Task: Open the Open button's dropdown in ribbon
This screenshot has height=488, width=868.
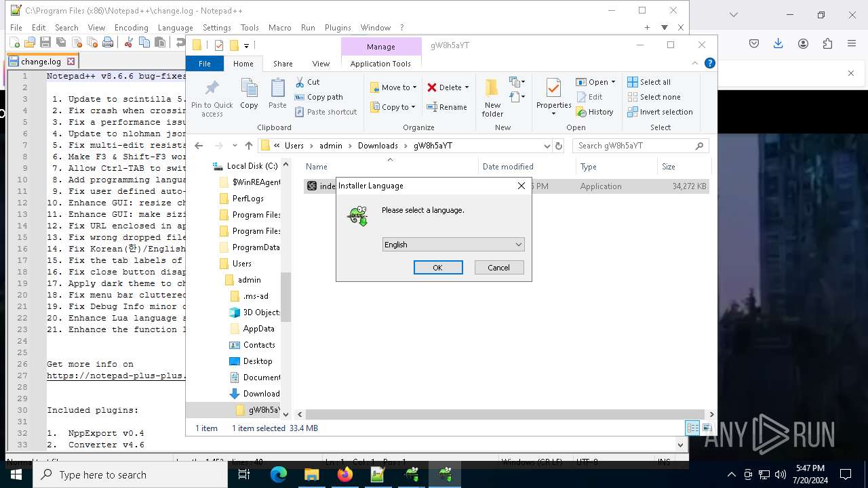Action: (613, 82)
